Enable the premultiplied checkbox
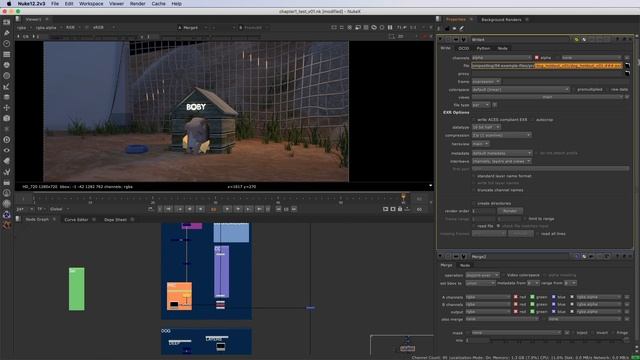 (573, 89)
